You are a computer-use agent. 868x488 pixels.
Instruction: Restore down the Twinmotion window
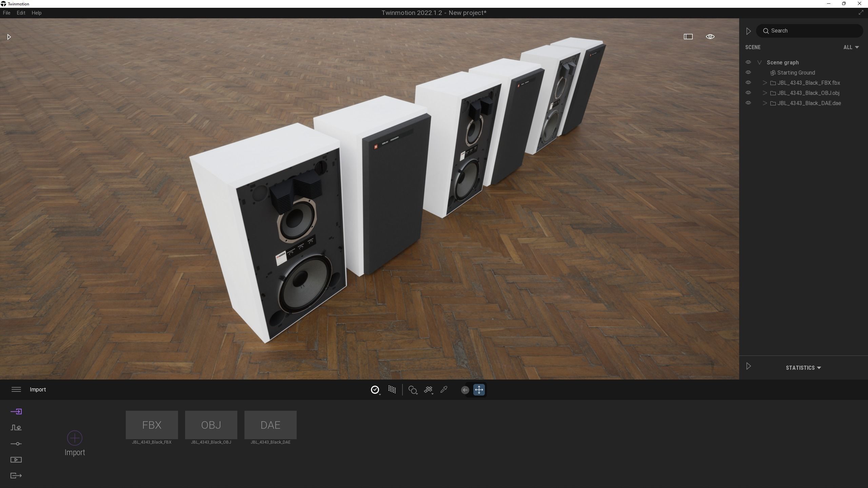pyautogui.click(x=844, y=4)
